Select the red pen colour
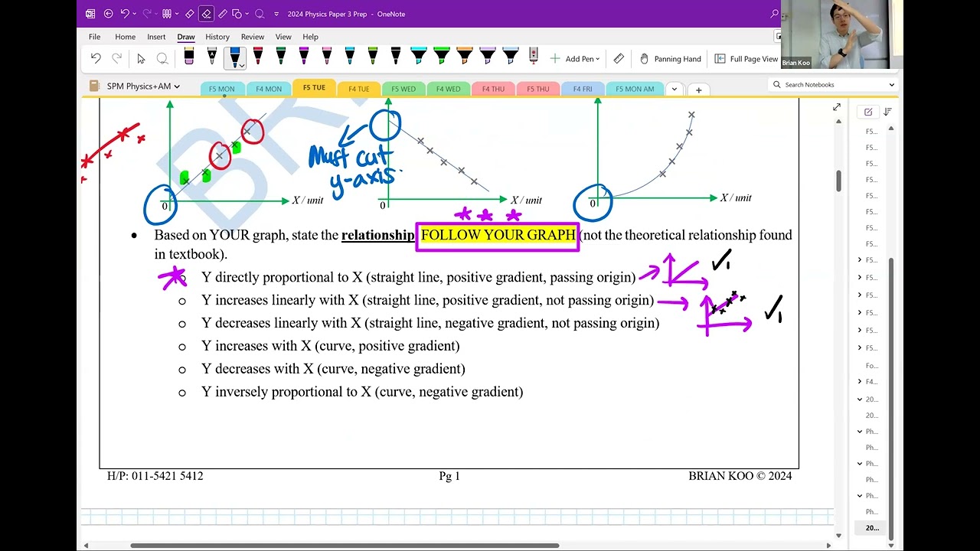This screenshot has height=551, width=980. pyautogui.click(x=258, y=57)
